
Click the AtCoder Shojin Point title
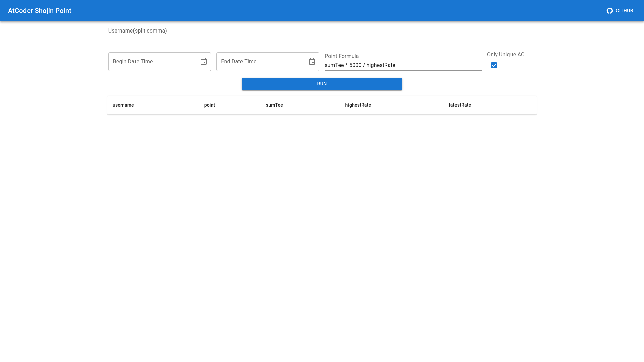pyautogui.click(x=40, y=11)
